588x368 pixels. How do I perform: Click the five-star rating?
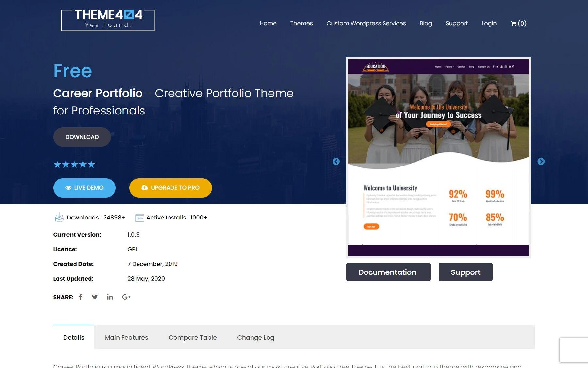(74, 165)
